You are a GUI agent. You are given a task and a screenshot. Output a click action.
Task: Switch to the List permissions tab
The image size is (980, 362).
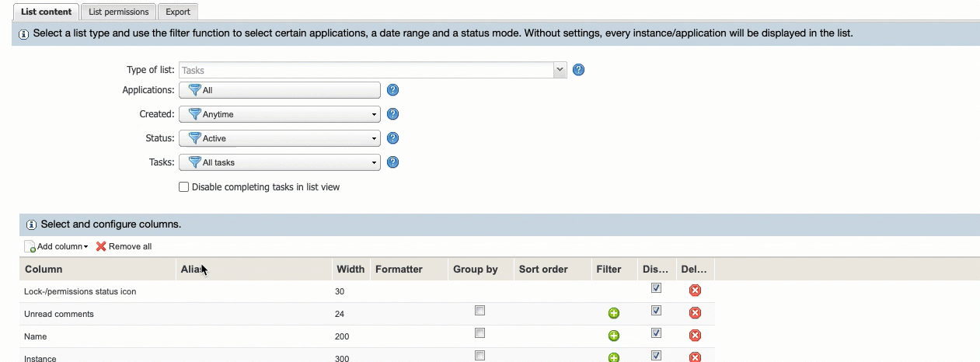pos(118,12)
